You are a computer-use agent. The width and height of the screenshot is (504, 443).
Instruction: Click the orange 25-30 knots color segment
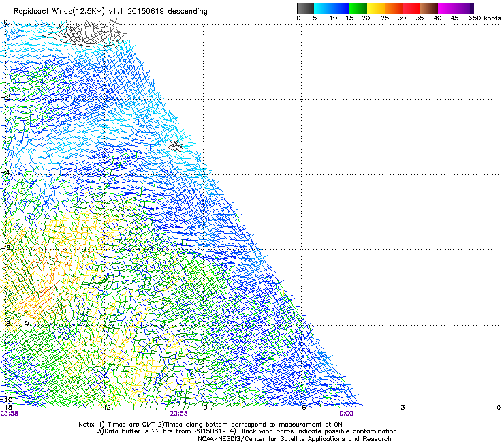(x=394, y=8)
